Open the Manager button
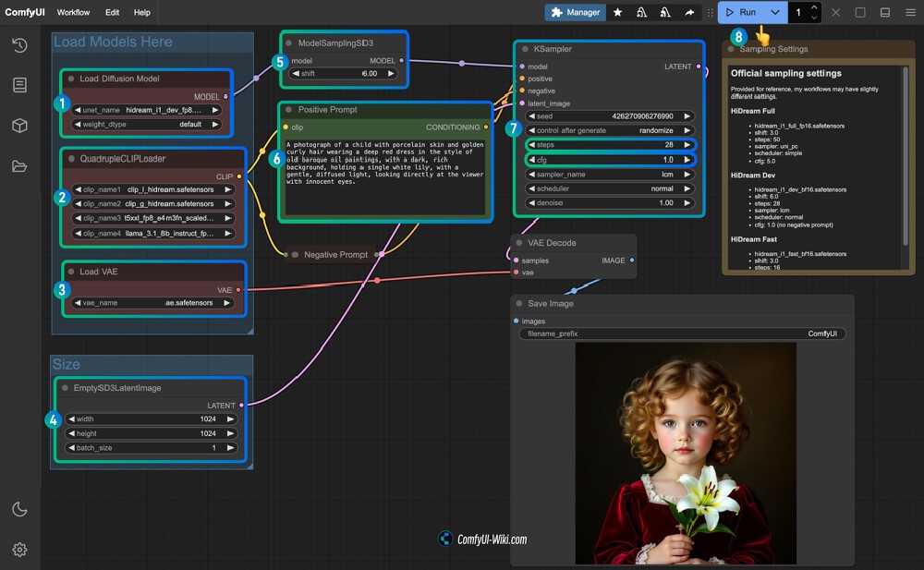This screenshot has width=924, height=570. coord(575,13)
